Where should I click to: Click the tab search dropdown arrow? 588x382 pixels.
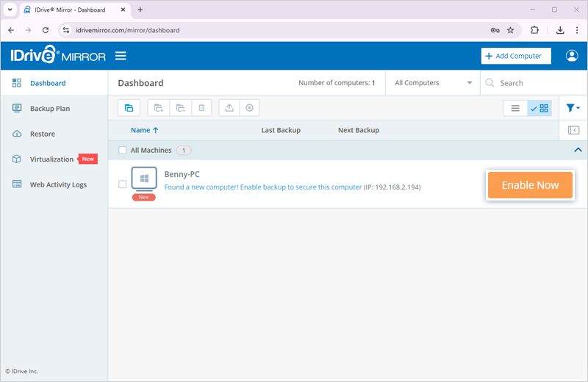10,10
